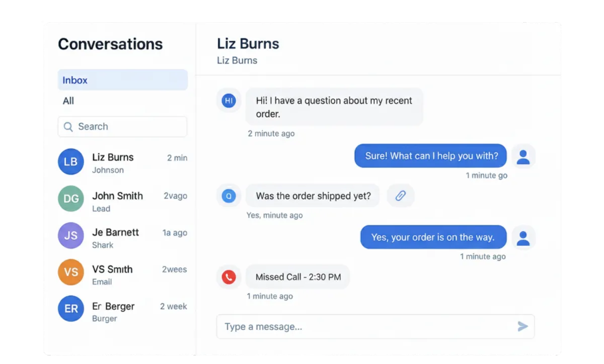
Task: Open the VS Smith conversation
Action: coord(123,275)
